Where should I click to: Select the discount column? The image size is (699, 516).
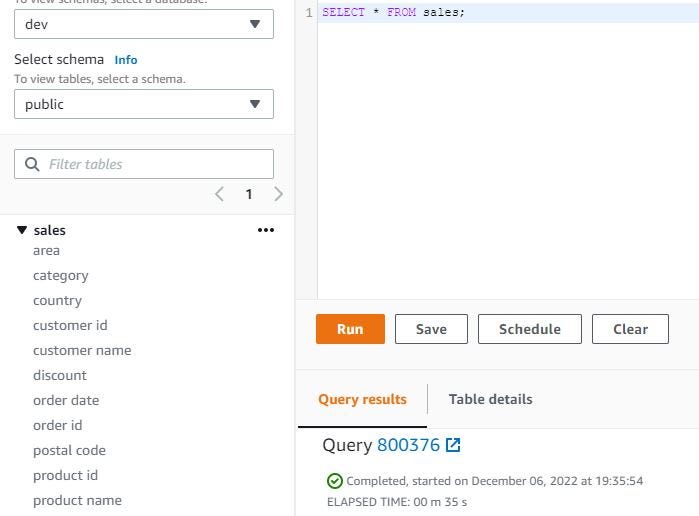click(x=60, y=376)
